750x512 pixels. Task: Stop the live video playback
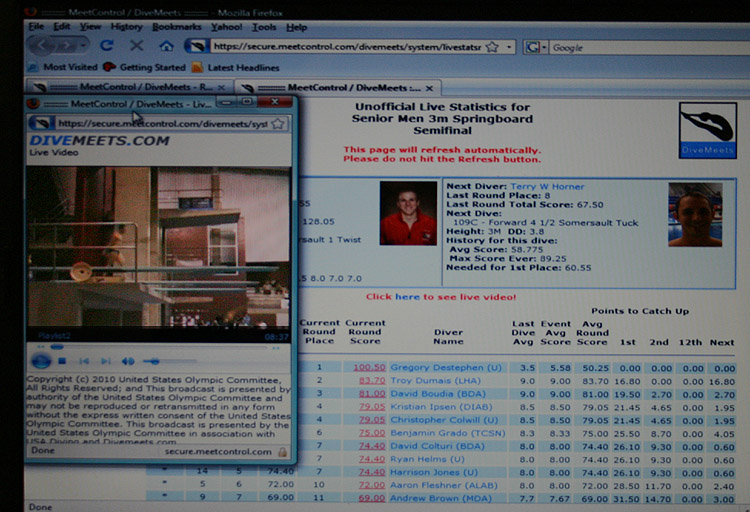click(62, 361)
